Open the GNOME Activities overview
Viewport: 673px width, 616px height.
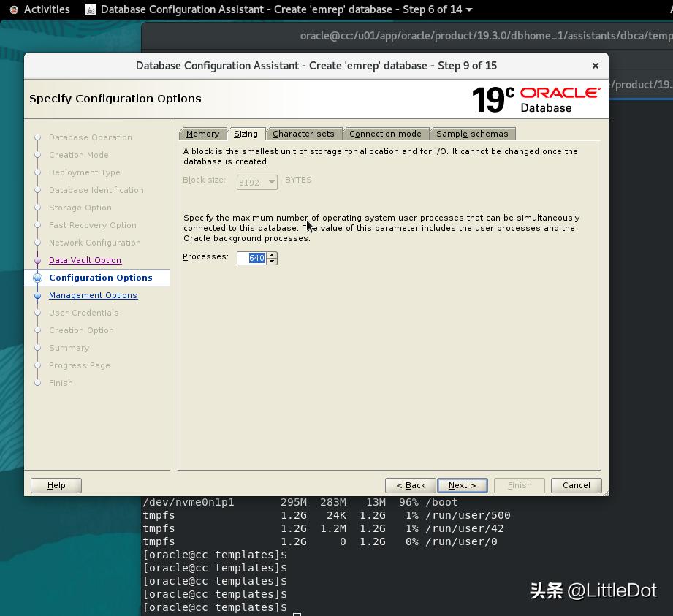pos(47,9)
